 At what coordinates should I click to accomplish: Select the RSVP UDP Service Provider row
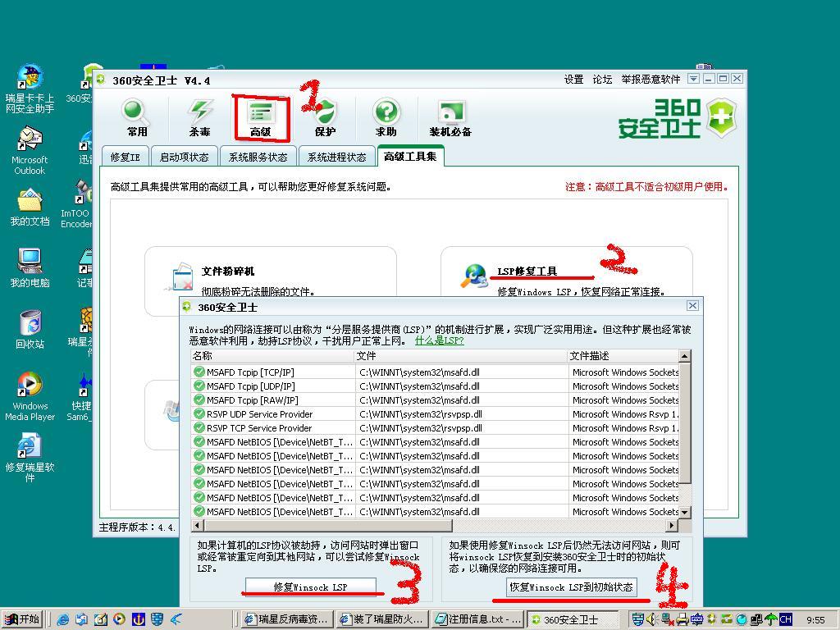[435, 413]
